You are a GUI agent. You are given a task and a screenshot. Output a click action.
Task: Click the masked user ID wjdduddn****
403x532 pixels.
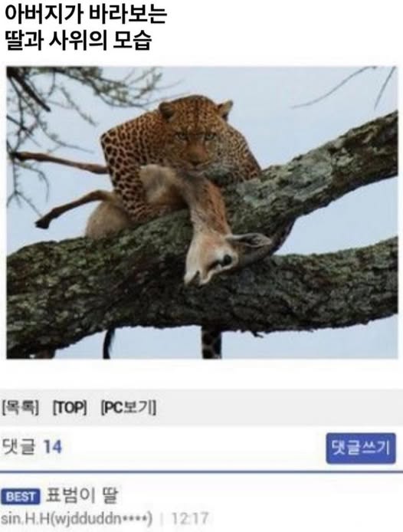point(101,518)
